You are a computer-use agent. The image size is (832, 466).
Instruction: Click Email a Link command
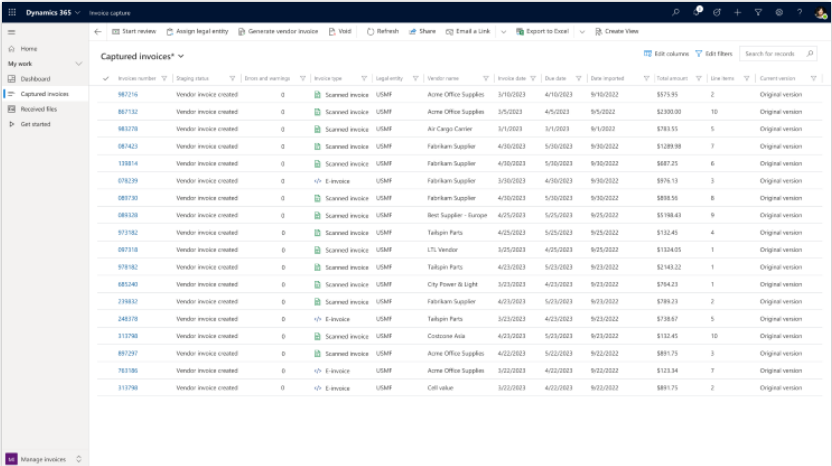pos(468,31)
